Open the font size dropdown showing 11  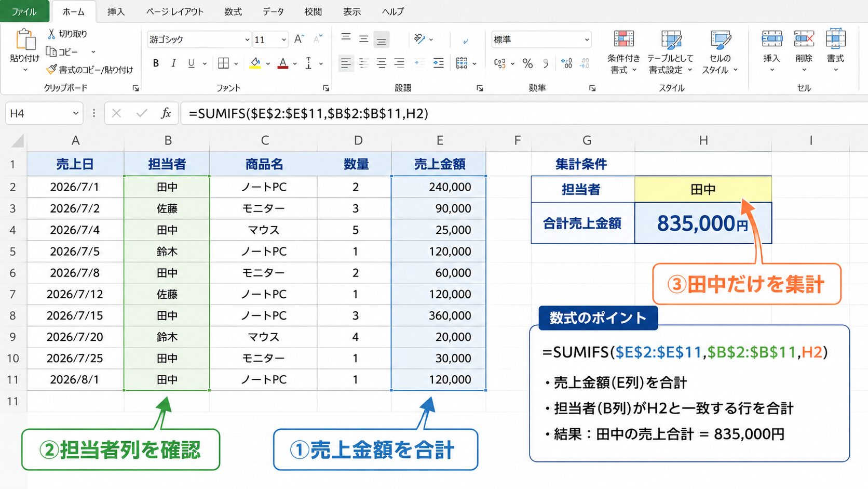(283, 39)
